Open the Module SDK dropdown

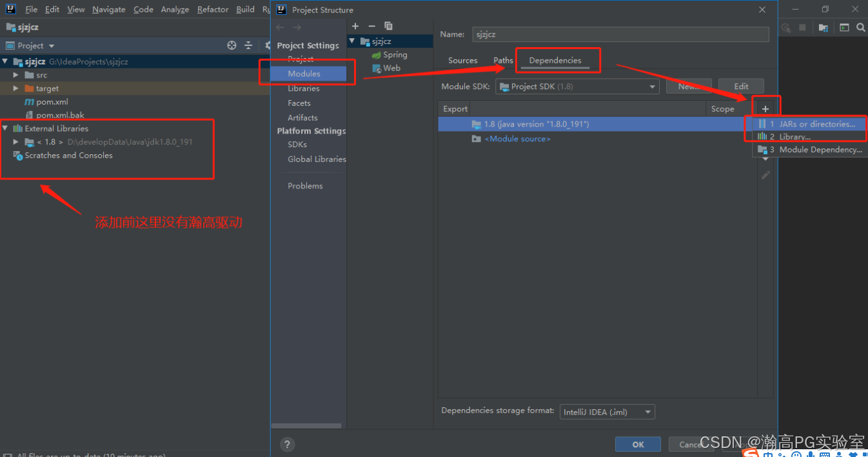[577, 86]
